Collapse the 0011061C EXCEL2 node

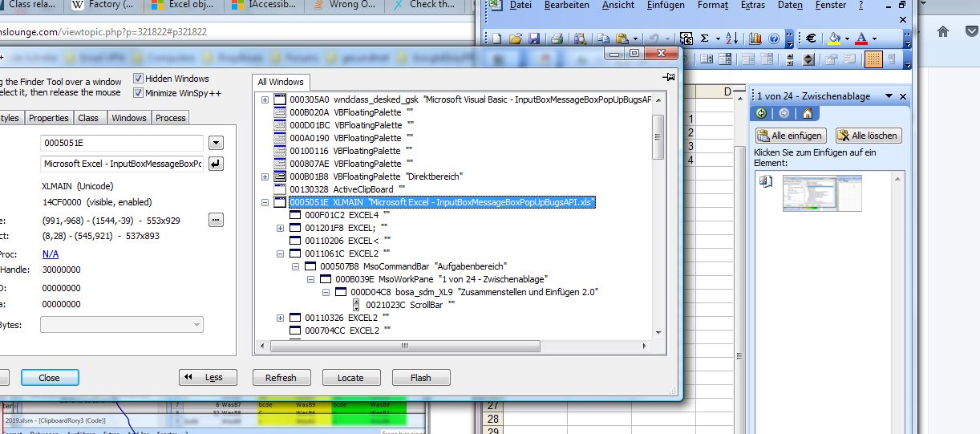pos(281,254)
